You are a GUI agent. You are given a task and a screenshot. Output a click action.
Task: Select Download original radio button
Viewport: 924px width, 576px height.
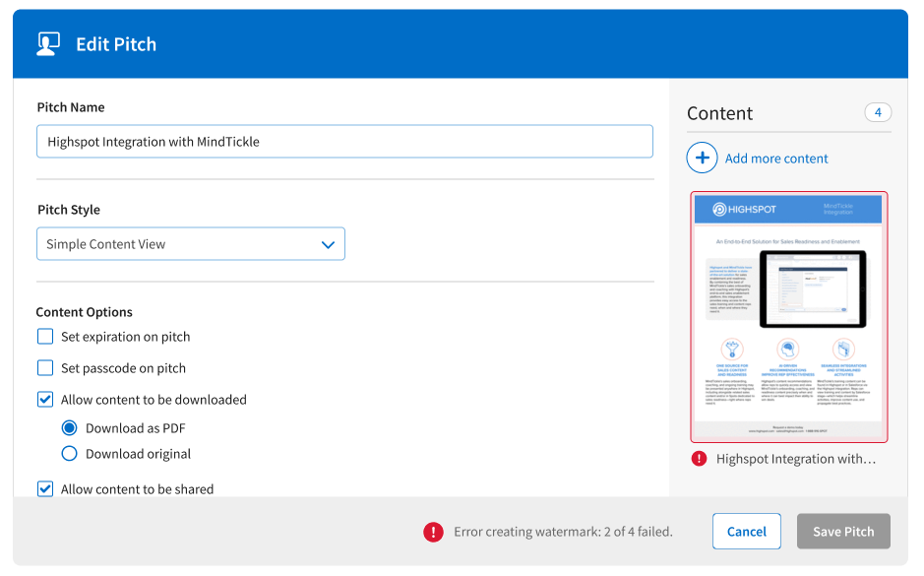(x=70, y=453)
